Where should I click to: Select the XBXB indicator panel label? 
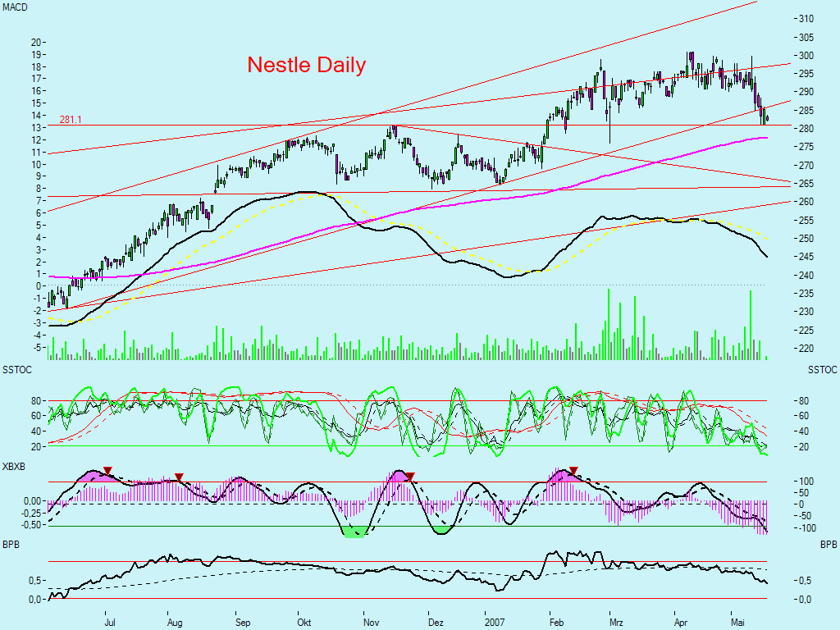coord(13,466)
